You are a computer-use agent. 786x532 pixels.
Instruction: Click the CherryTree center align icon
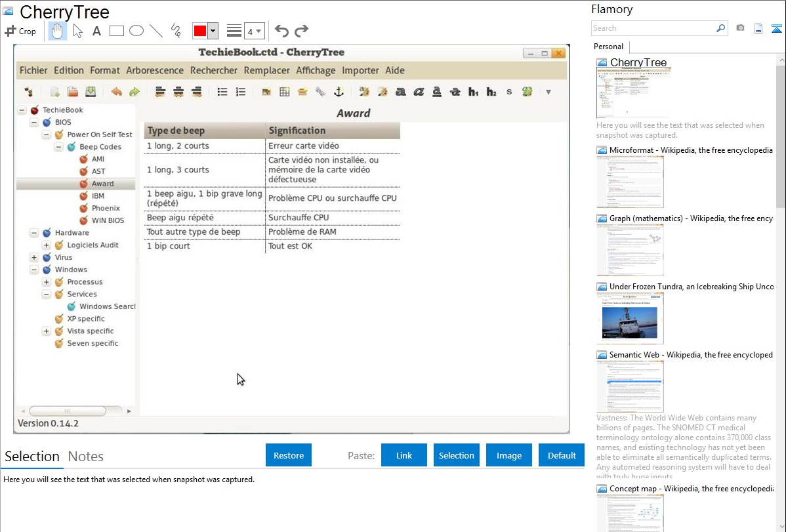178,92
